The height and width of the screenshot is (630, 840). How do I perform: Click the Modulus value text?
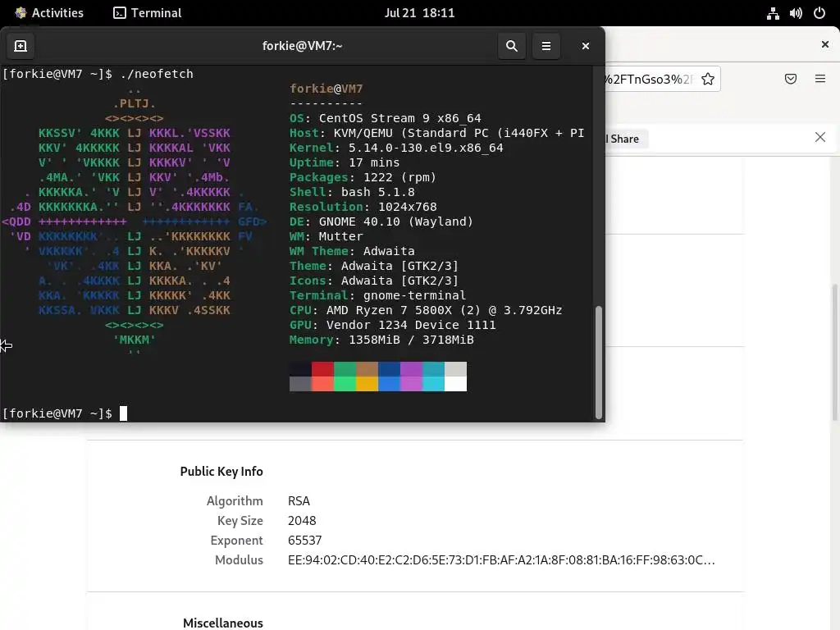501,560
